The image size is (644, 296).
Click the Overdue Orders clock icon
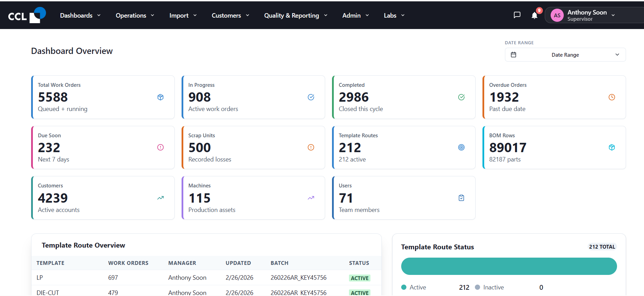(x=612, y=97)
